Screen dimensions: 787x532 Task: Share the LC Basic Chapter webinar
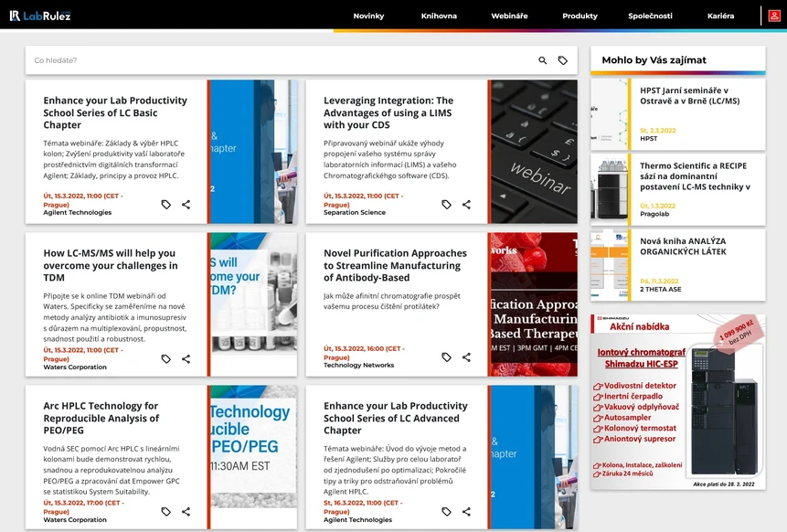(186, 204)
